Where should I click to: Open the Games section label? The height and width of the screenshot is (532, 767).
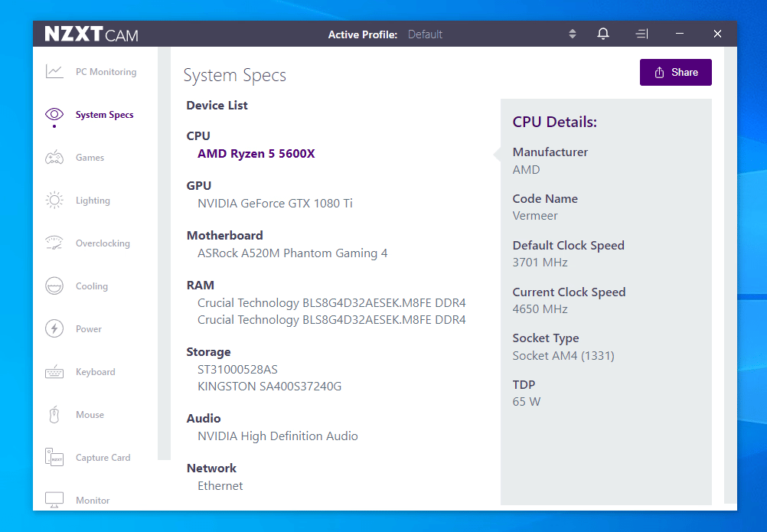point(90,158)
